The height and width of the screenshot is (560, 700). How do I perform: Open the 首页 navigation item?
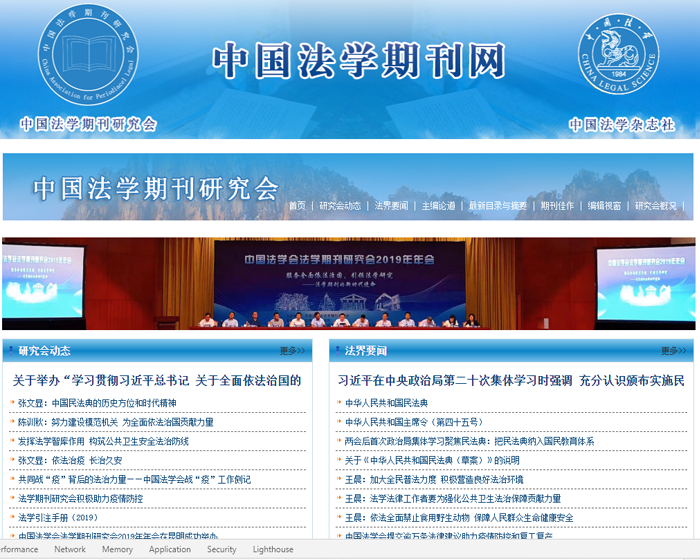pyautogui.click(x=297, y=205)
